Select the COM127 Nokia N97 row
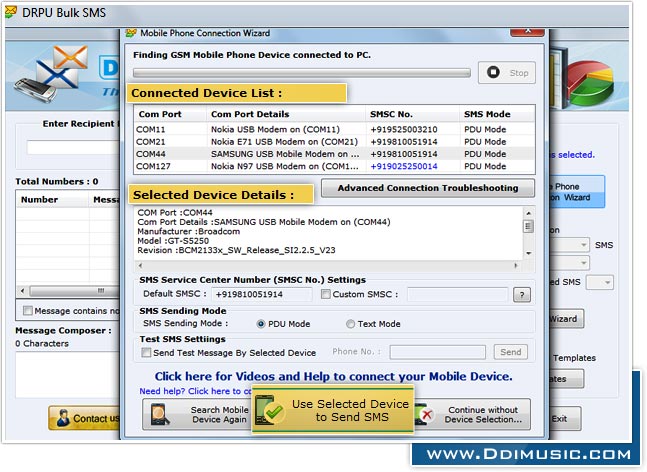647x472 pixels. 334,167
